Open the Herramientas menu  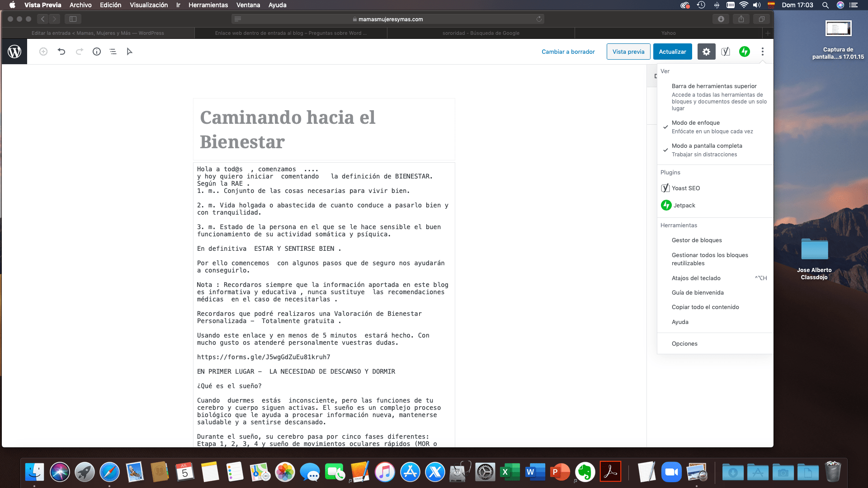[x=208, y=5]
